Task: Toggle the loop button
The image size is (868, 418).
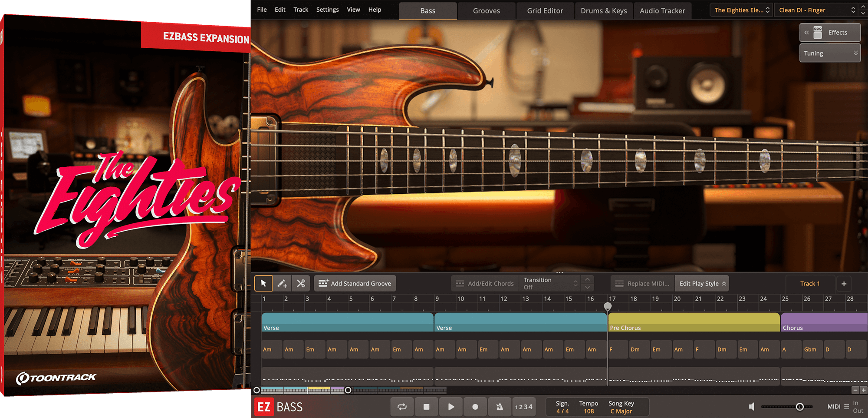Action: [402, 407]
